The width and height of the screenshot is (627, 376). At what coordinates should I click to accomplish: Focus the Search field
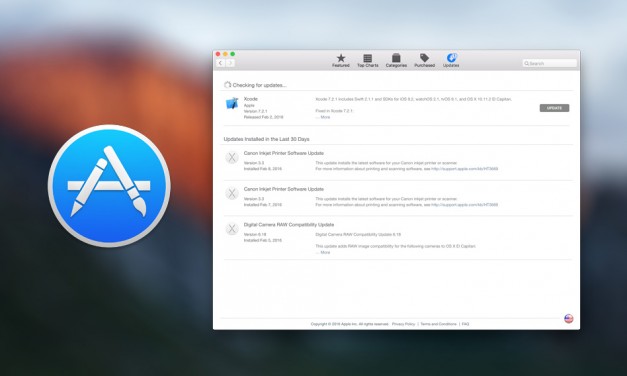coord(549,63)
